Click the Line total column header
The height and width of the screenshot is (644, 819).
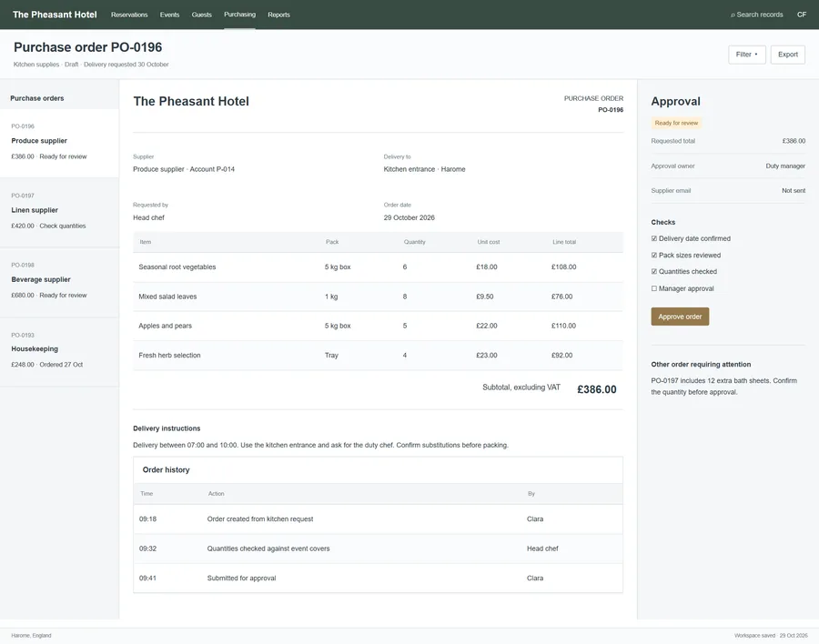(x=564, y=242)
